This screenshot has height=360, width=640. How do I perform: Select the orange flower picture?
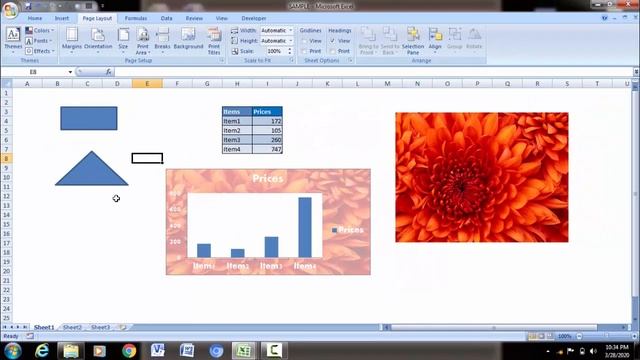482,177
